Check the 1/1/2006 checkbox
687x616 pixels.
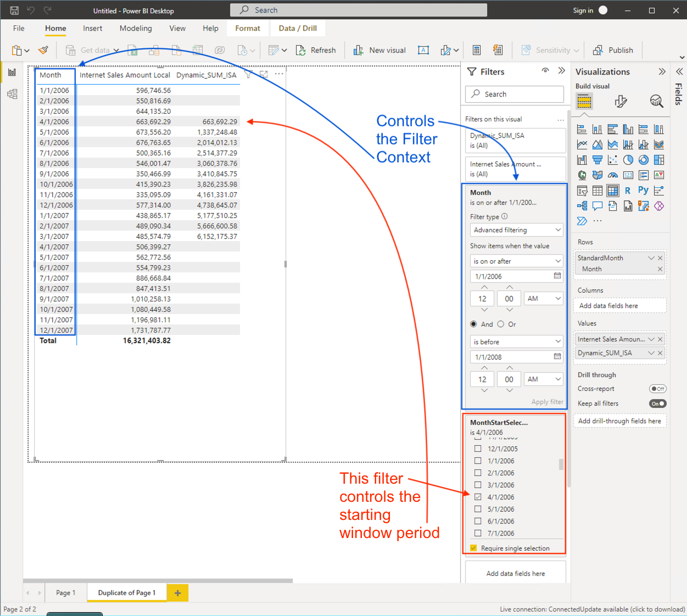point(478,461)
